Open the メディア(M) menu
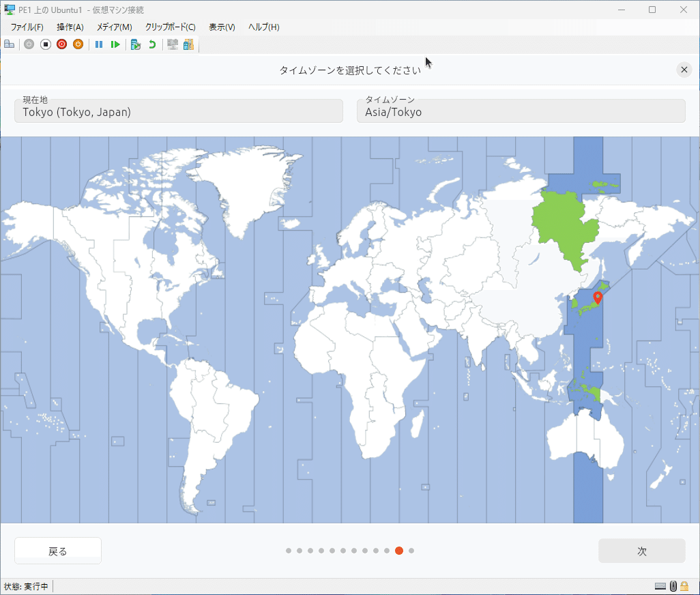 coord(115,27)
